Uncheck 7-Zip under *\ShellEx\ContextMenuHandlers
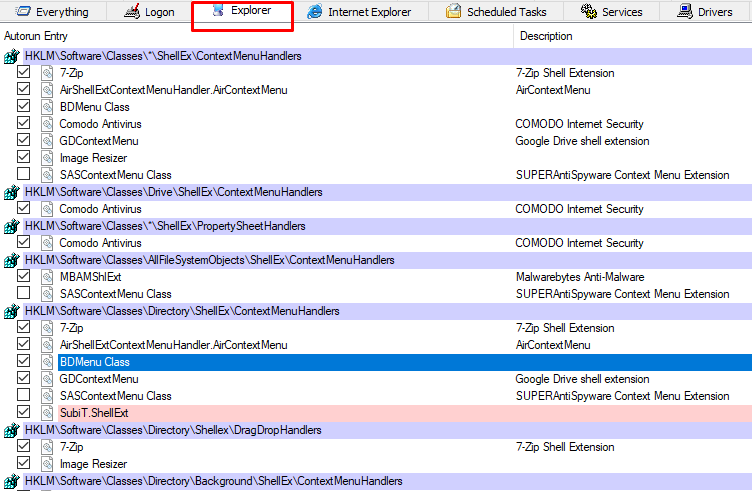This screenshot has width=752, height=491. (23, 72)
